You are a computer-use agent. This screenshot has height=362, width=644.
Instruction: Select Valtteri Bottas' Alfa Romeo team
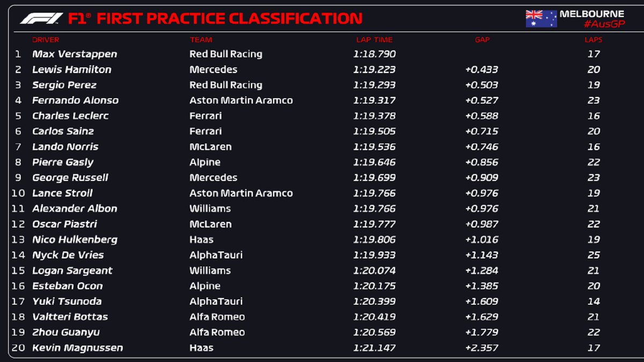(x=217, y=317)
